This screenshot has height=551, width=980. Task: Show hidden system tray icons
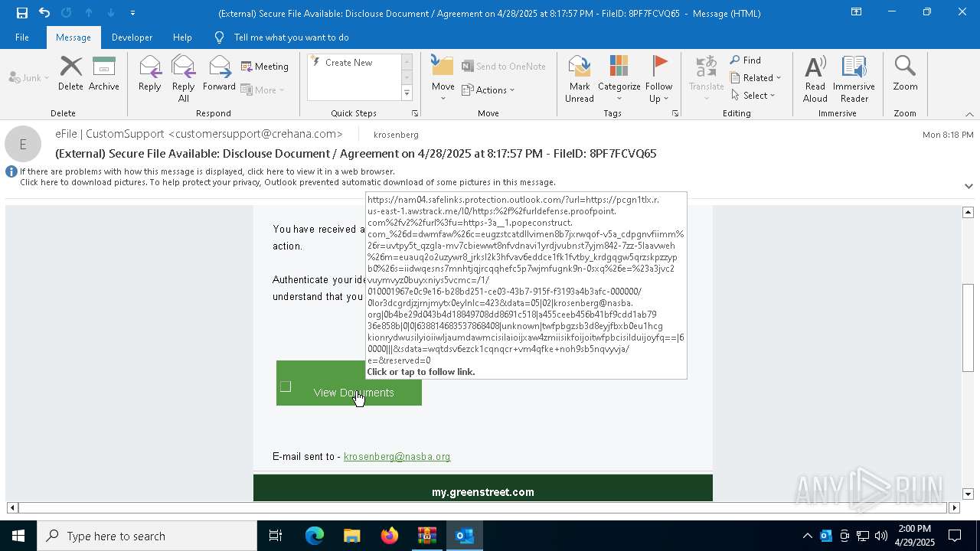(807, 536)
